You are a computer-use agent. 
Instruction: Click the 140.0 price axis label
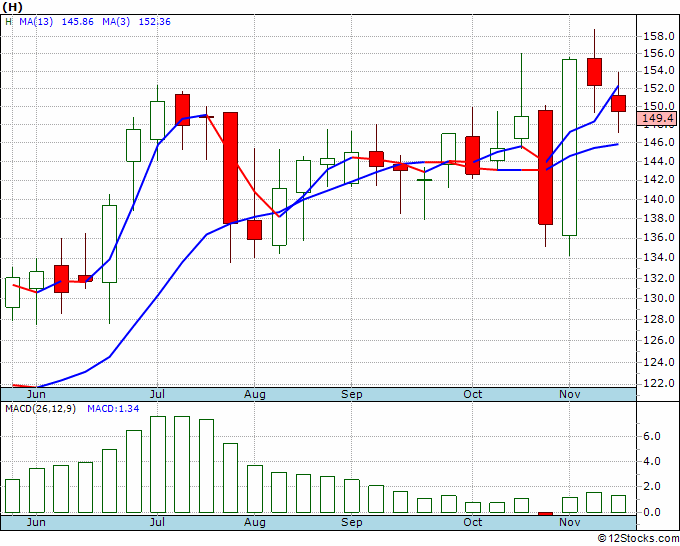[x=658, y=199]
